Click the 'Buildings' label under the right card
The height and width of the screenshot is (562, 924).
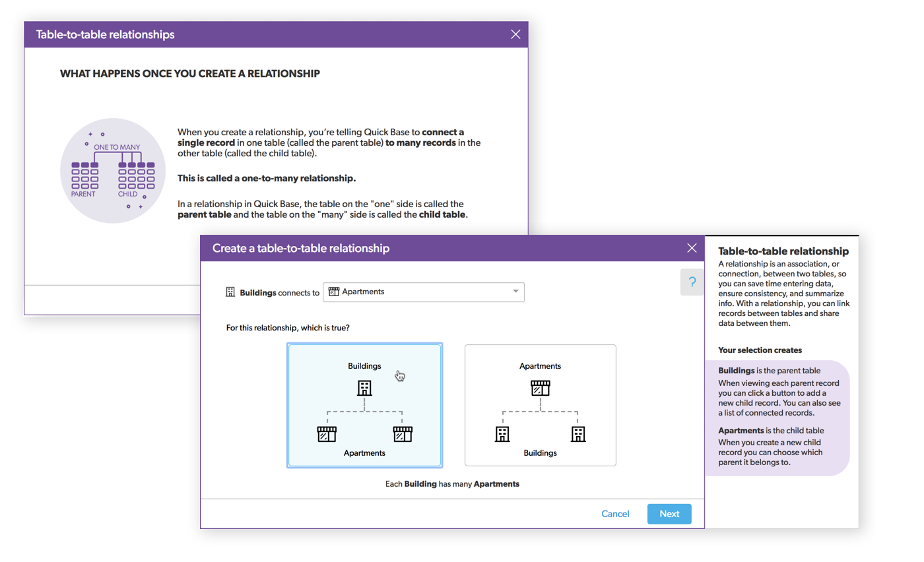pyautogui.click(x=540, y=453)
